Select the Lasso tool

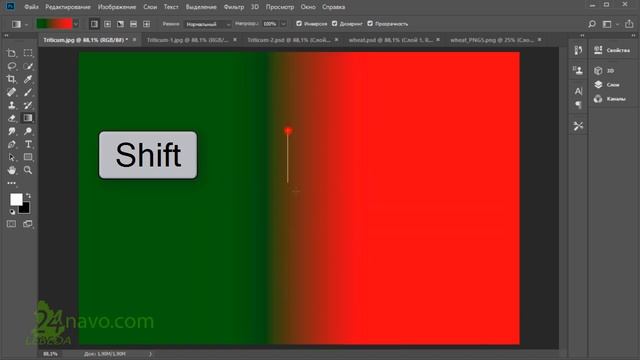click(x=11, y=66)
